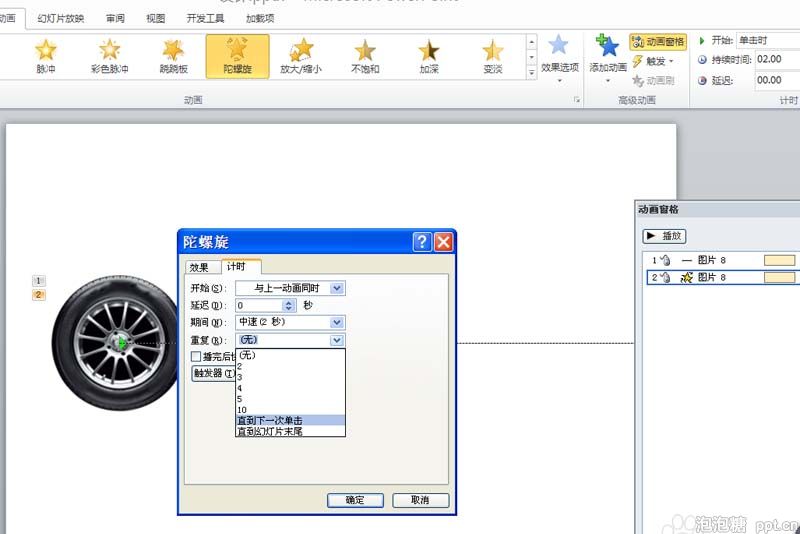Viewport: 800px width, 534px height.
Task: Select the 脉冲 (Pulse) animation effect
Action: 46,56
